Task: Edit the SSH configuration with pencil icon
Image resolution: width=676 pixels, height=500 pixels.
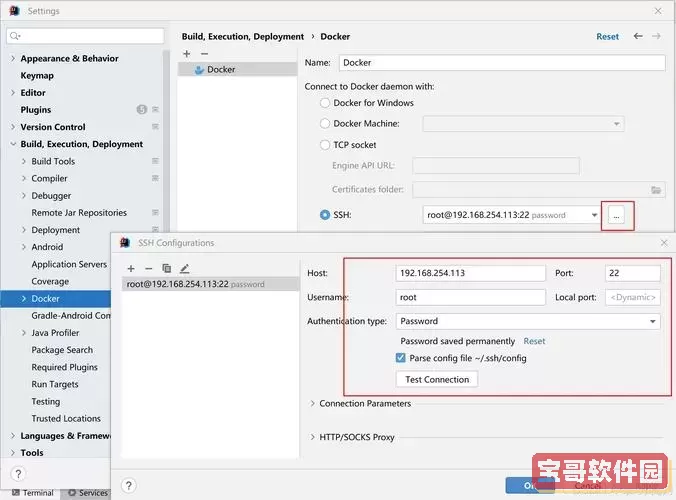Action: tap(185, 269)
